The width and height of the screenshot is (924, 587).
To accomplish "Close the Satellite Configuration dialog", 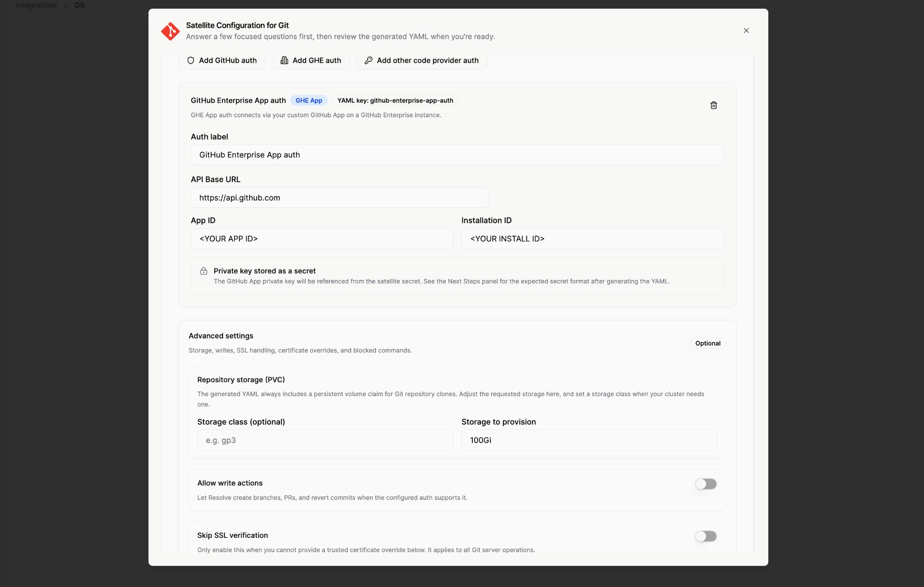I will (746, 31).
